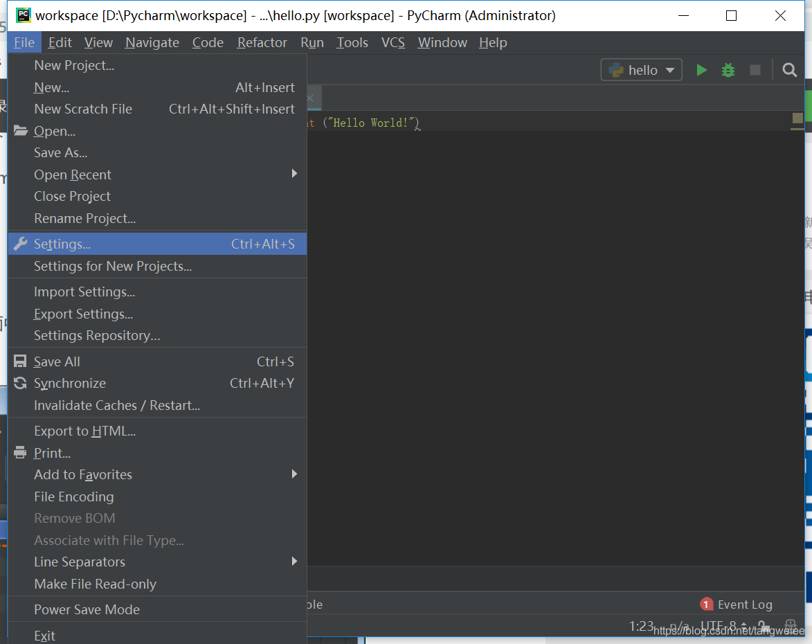
Task: Open the Run menu
Action: [312, 42]
